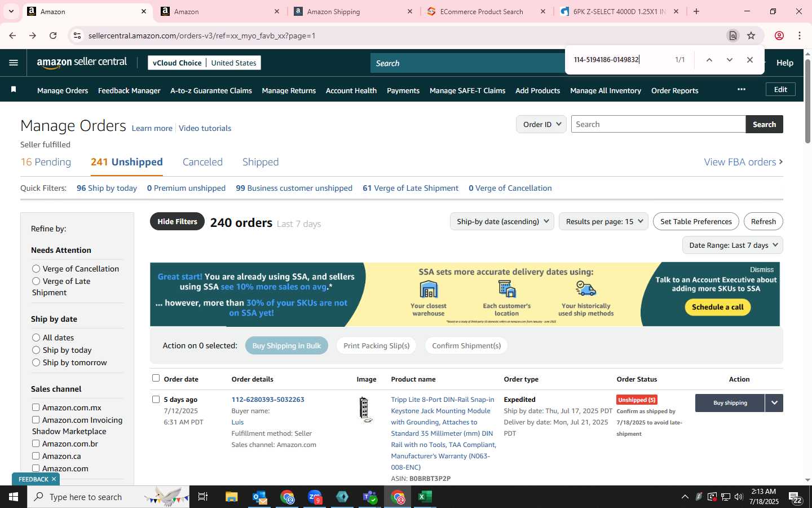This screenshot has width=812, height=508.
Task: Select Ship by tomorrow radio button
Action: coord(36,362)
